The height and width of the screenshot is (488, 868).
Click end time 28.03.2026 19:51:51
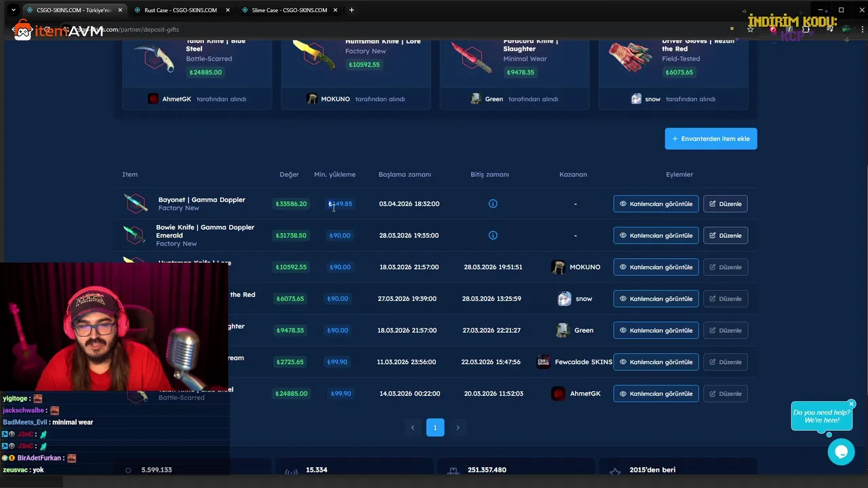(493, 267)
